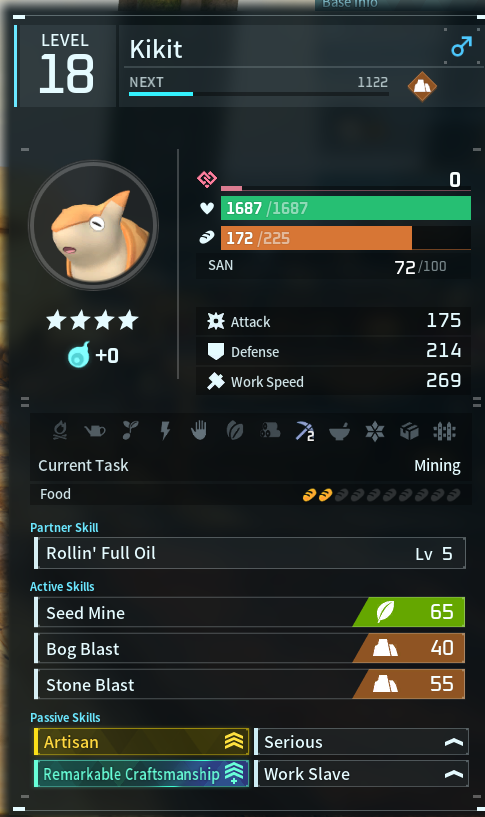The image size is (485, 817).
Task: Click the male gender symbol icon
Action: (x=462, y=46)
